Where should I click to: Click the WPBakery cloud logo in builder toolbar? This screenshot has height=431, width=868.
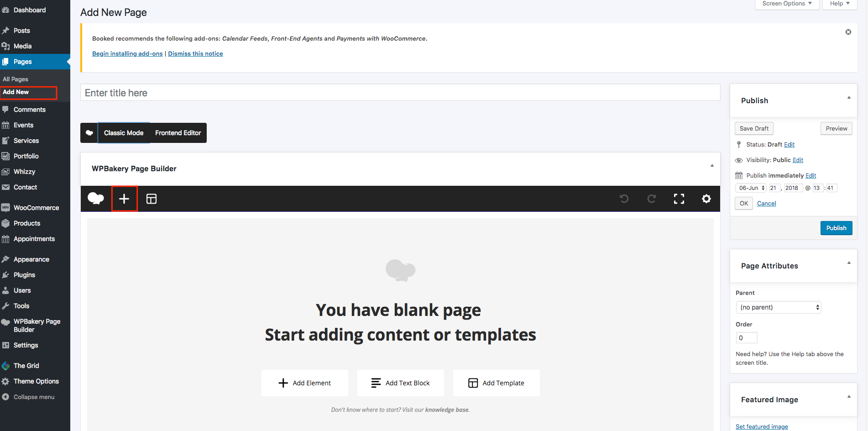[x=96, y=199]
